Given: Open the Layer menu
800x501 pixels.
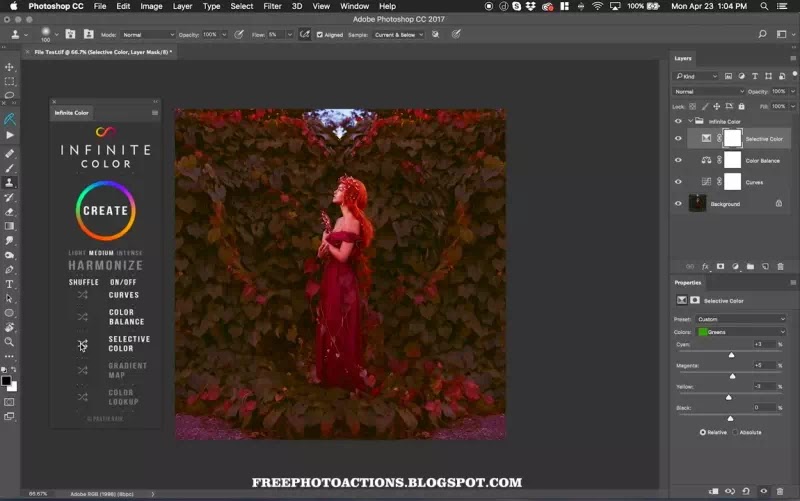Looking at the screenshot, I should (x=182, y=6).
